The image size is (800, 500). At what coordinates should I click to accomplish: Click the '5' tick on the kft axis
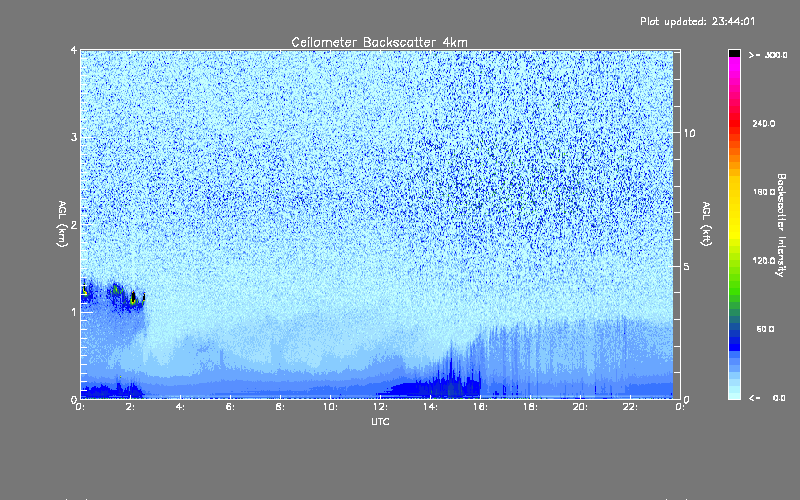[686, 266]
